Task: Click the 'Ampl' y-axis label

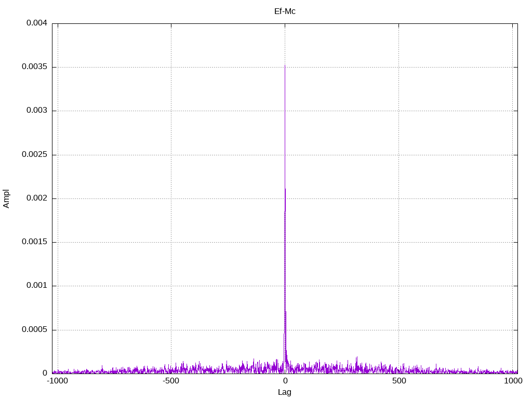Action: [6, 199]
